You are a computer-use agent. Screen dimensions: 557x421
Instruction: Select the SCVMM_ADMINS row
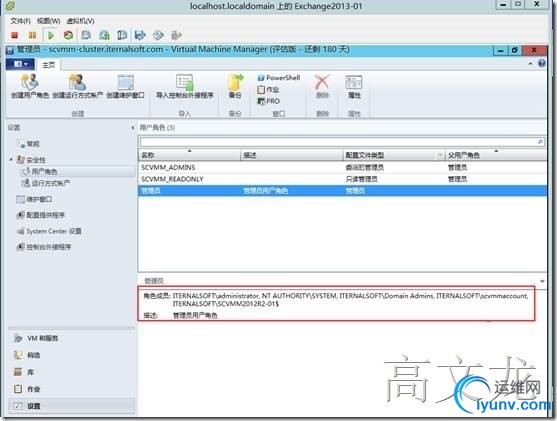342,167
